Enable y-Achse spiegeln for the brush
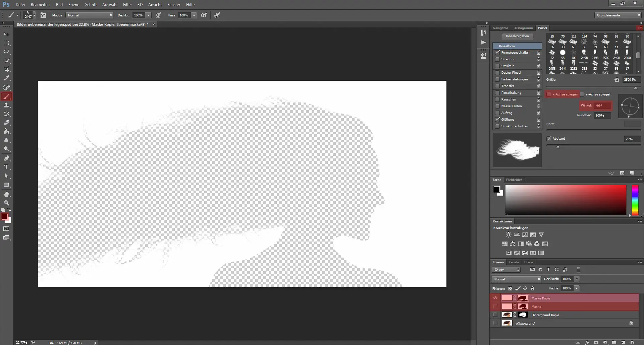 pyautogui.click(x=583, y=94)
